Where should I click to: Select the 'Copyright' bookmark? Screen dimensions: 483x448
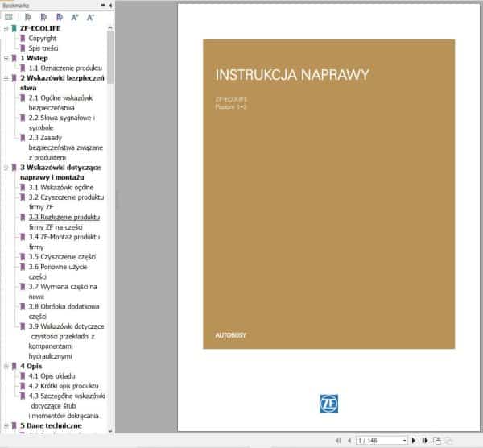coord(42,38)
